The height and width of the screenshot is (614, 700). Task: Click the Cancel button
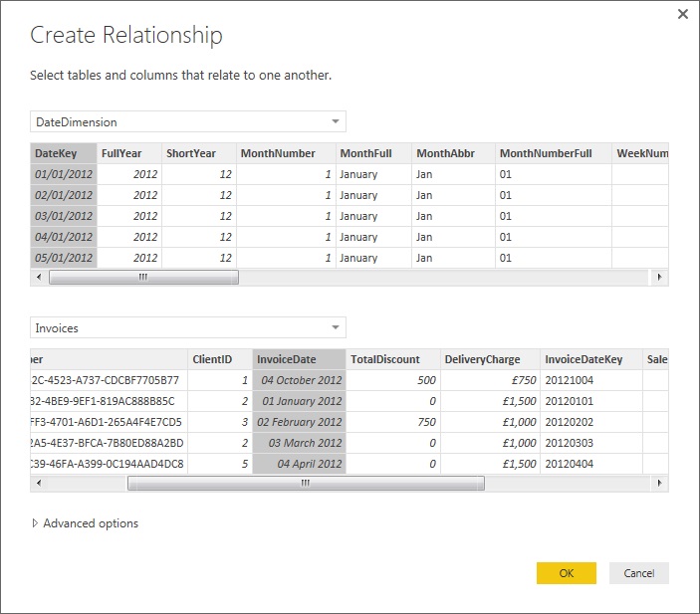coord(638,573)
